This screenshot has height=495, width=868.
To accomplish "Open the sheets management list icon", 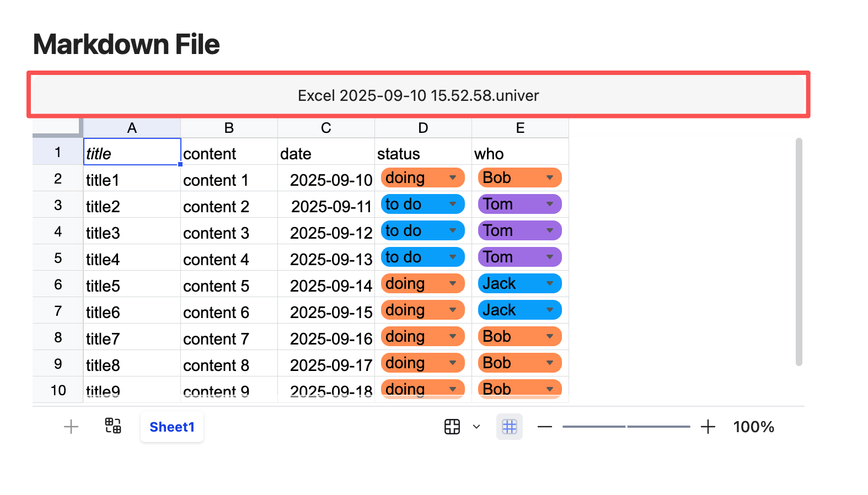I will click(113, 426).
